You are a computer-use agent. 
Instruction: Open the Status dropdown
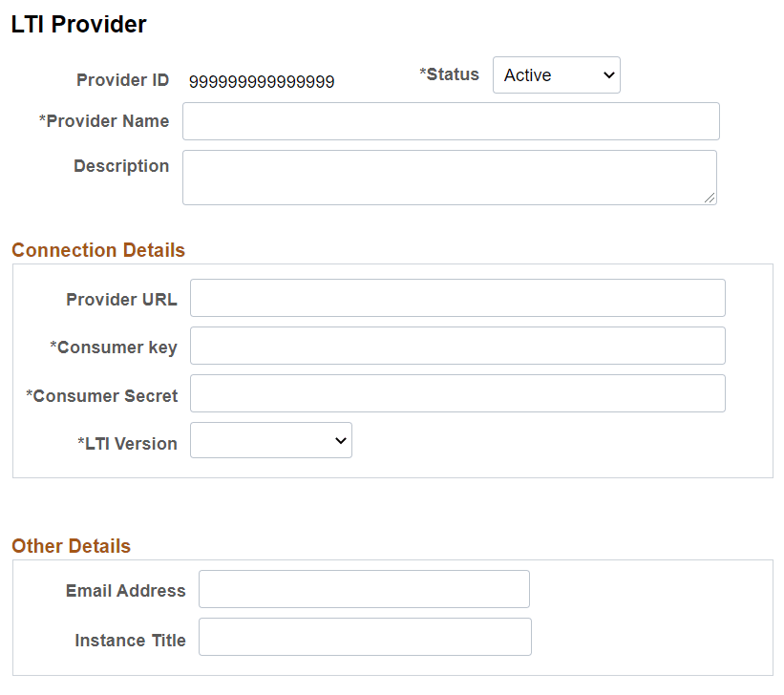(x=556, y=74)
